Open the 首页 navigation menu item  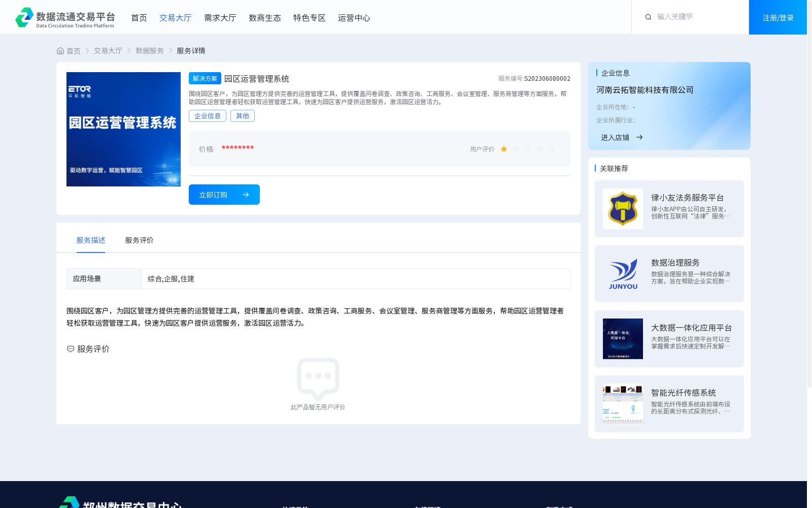tap(139, 18)
